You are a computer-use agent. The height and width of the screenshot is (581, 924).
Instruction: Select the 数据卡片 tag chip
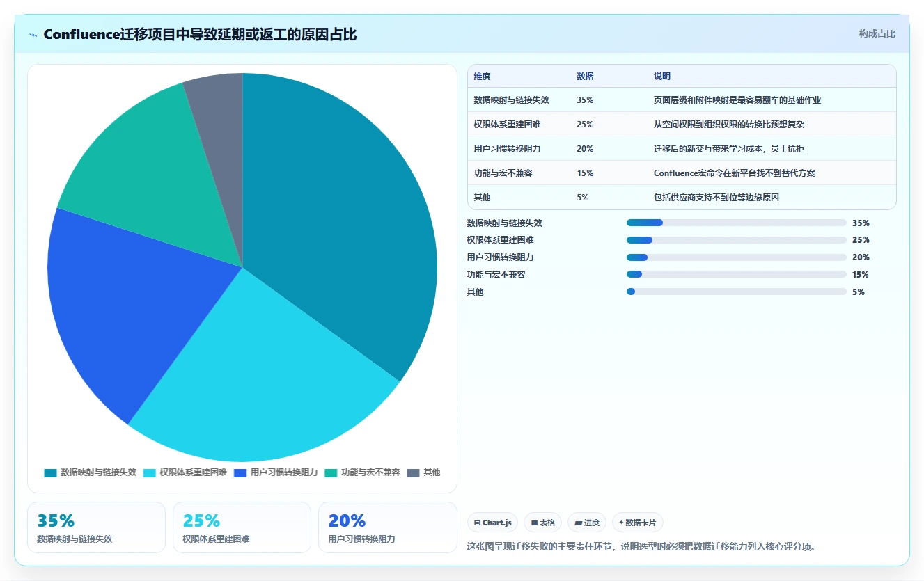638,523
